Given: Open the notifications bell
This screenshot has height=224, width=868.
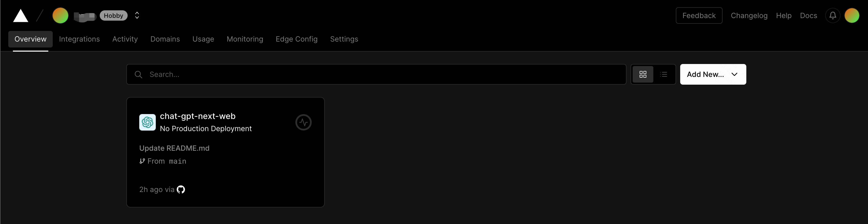Looking at the screenshot, I should tap(833, 15).
